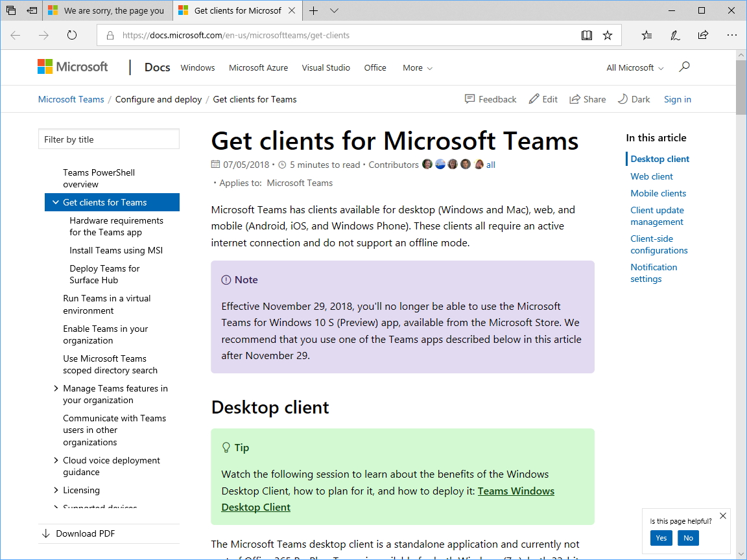The image size is (747, 560).
Task: Collapse Get clients for Teams node
Action: click(x=54, y=202)
